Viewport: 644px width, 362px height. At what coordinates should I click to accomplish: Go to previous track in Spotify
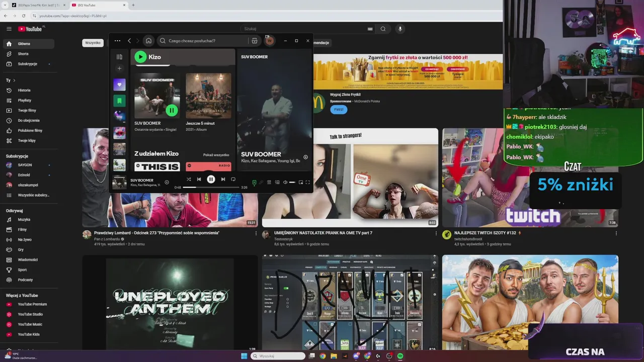click(x=199, y=179)
